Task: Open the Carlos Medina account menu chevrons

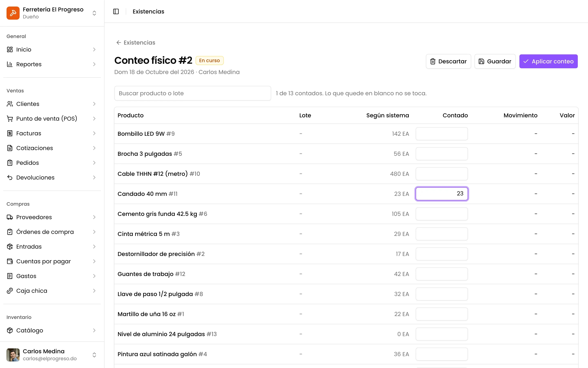Action: pos(94,355)
